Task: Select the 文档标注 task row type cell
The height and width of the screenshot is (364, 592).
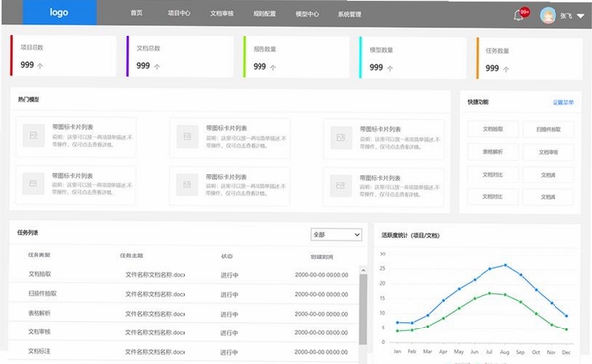Action: [x=38, y=351]
